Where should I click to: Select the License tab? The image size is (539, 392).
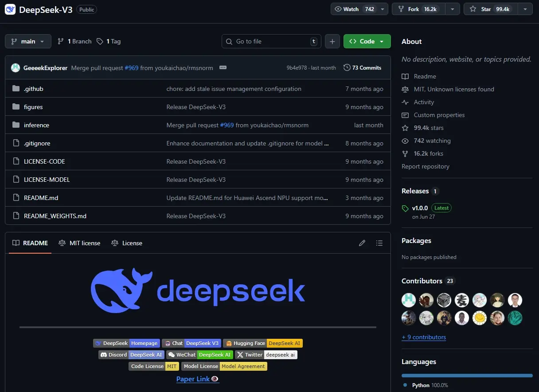point(127,243)
